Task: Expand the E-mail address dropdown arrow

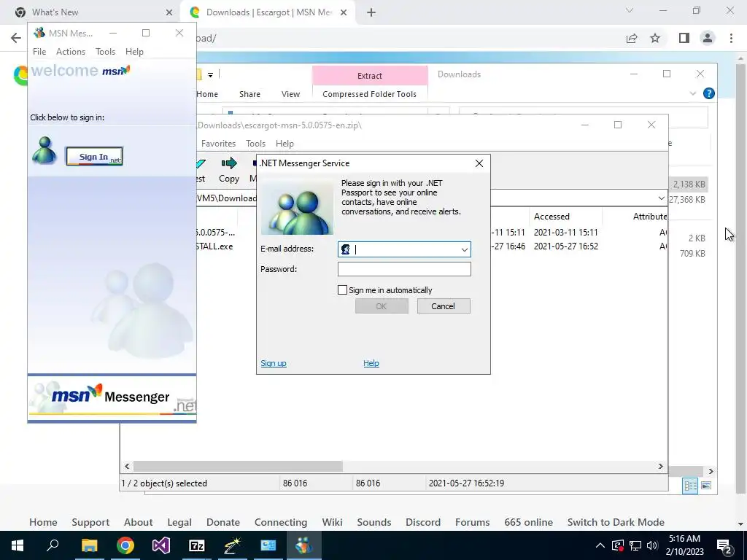Action: [x=465, y=249]
